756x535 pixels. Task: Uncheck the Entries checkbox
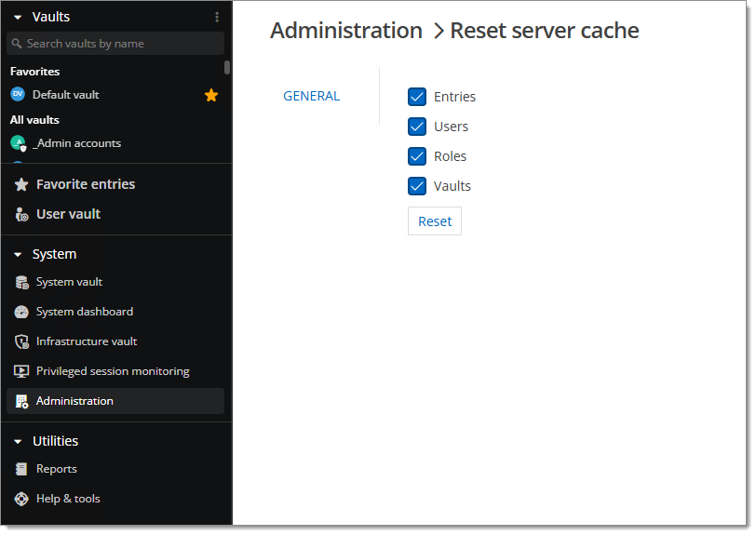(417, 97)
